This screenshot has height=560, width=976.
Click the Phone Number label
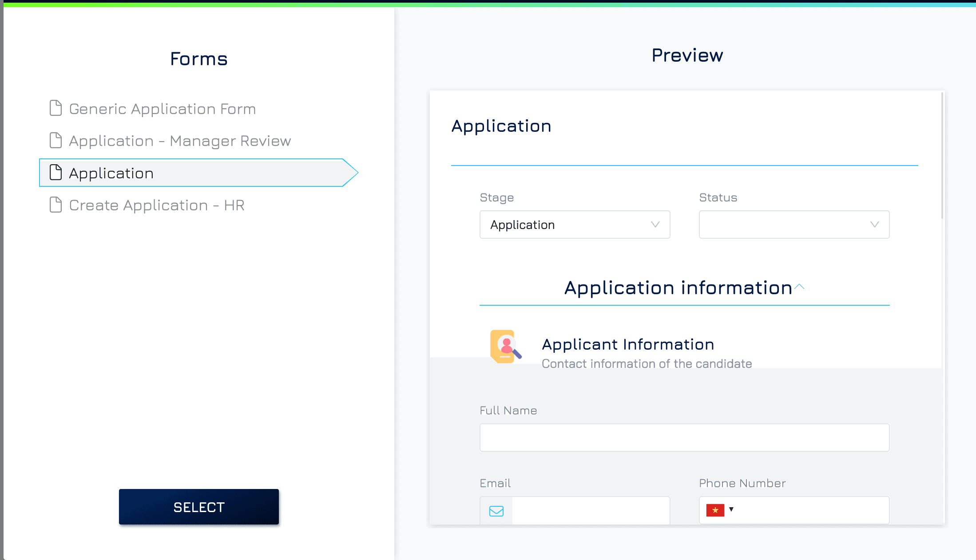point(742,483)
